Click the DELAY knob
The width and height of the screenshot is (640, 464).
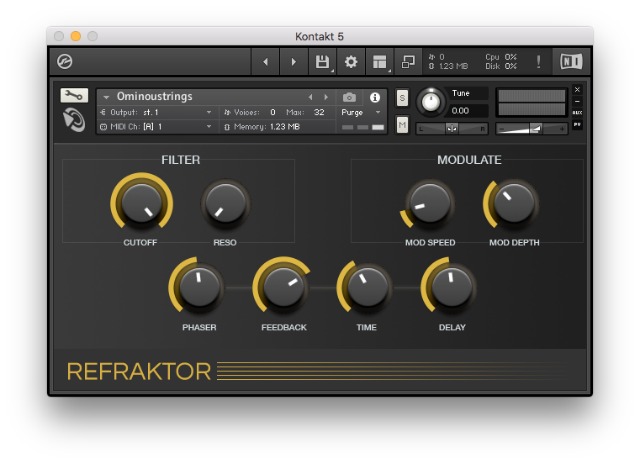451,287
